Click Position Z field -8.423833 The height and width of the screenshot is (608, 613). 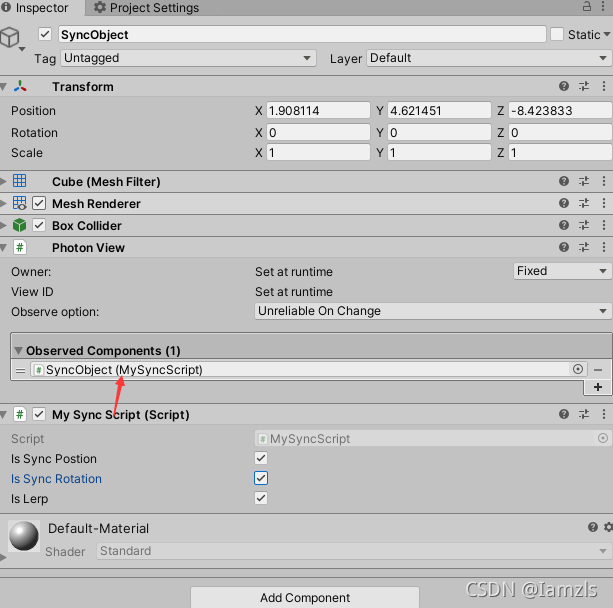tap(560, 111)
